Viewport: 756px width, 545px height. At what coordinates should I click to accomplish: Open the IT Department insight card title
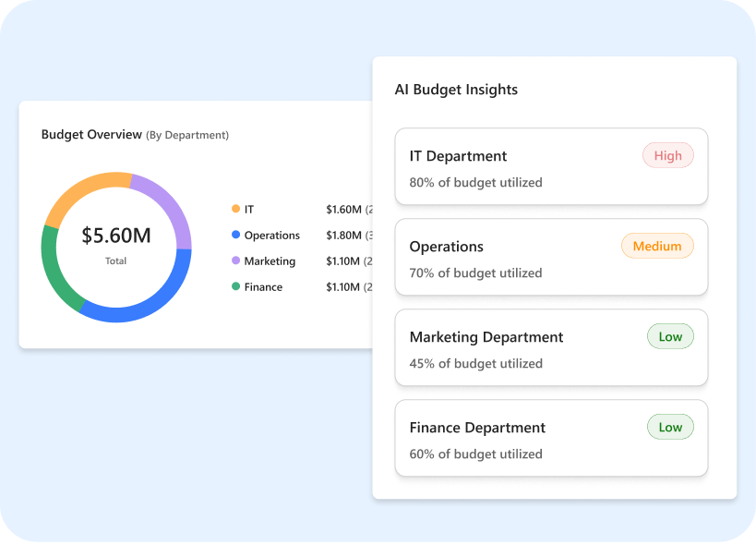point(458,156)
